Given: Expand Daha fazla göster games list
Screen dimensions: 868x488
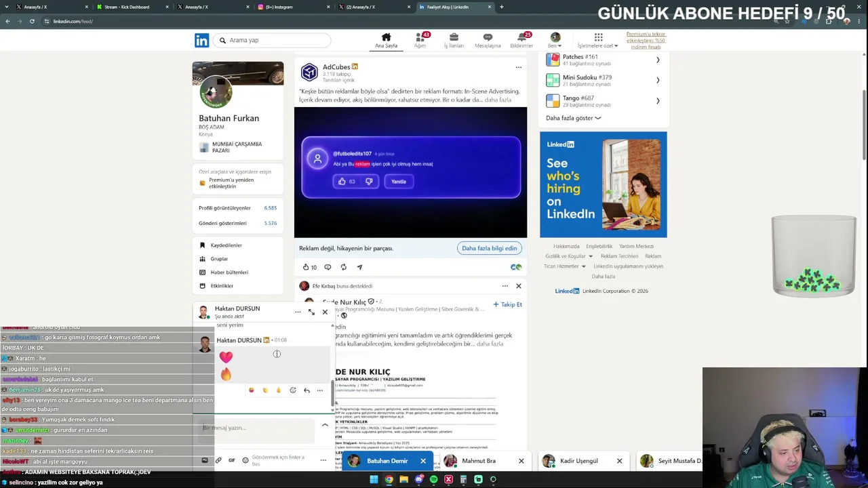Looking at the screenshot, I should tap(573, 118).
